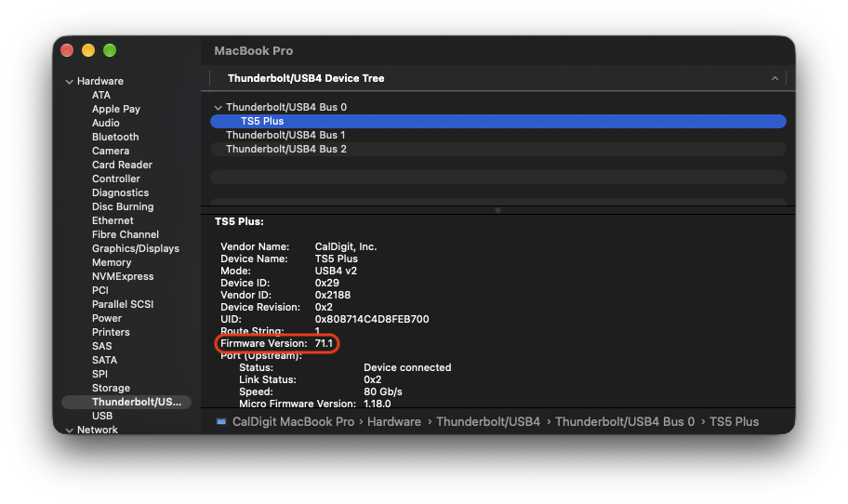Click the Network sidebar heading

click(x=98, y=430)
